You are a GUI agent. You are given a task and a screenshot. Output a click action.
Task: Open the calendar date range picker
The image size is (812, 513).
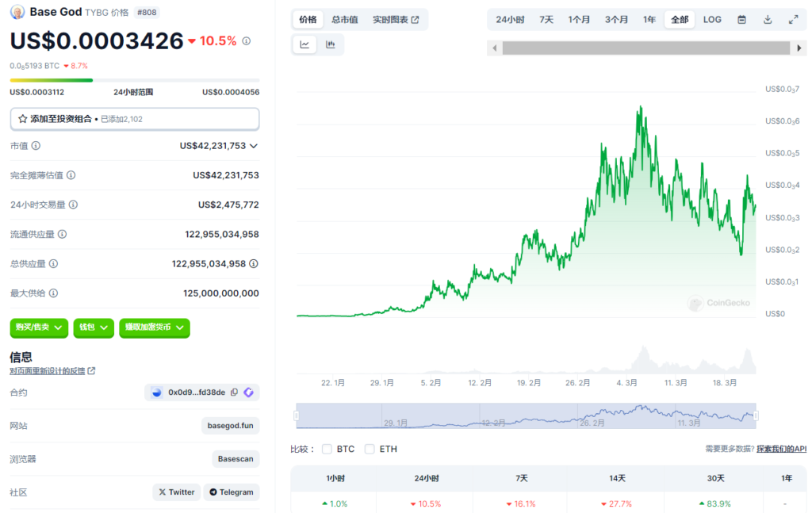coord(741,20)
